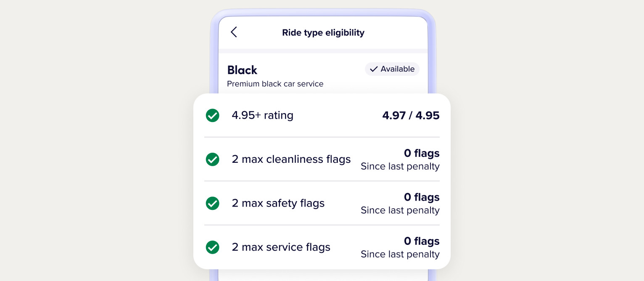Open the 4.95+ rating requirement row
This screenshot has height=281, width=644.
(322, 115)
